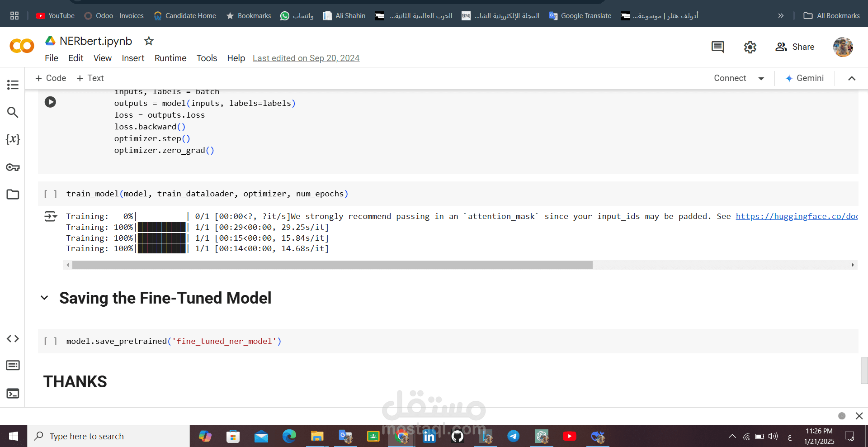Click the output scrollbar left arrow
Image resolution: width=868 pixels, height=447 pixels.
click(68, 265)
